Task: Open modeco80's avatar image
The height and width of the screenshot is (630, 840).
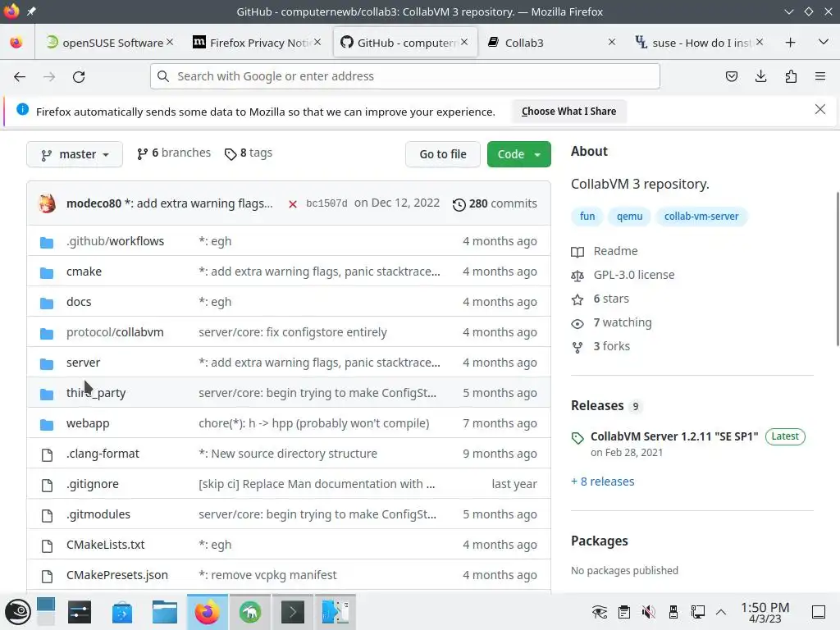Action: (47, 203)
